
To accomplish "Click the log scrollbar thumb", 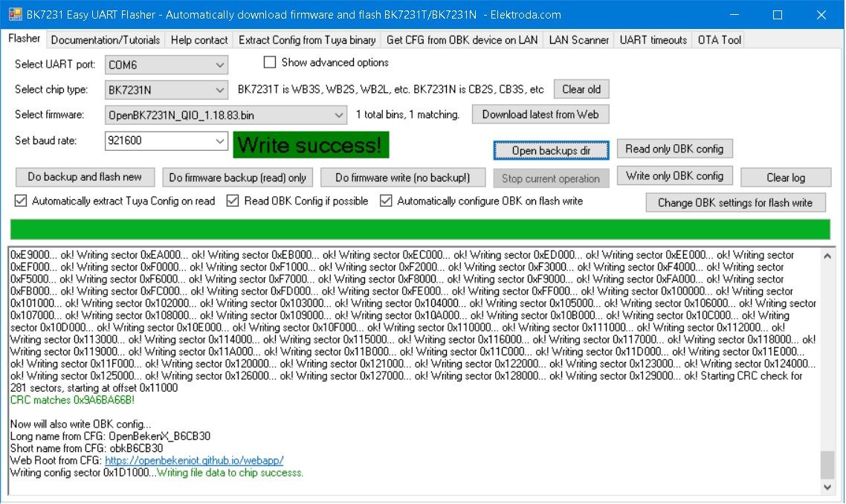I will [x=827, y=465].
